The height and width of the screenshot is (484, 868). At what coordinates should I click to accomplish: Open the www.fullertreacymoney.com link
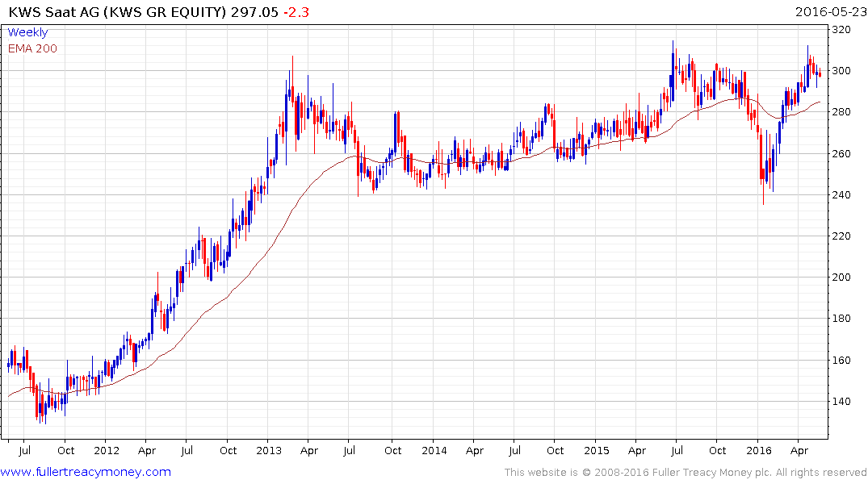[x=86, y=472]
